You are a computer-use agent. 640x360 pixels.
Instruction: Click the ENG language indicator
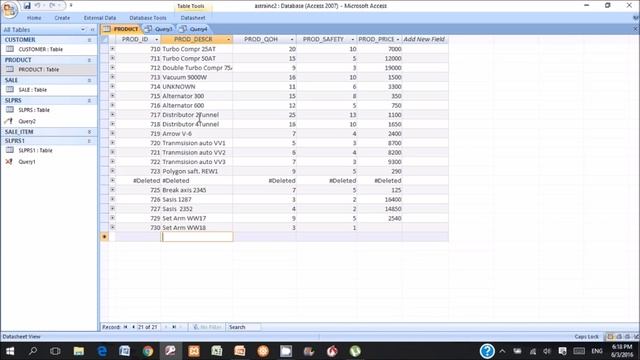pos(597,351)
